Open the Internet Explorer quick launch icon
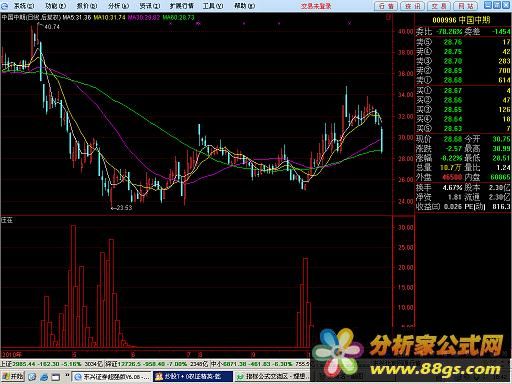 click(44, 377)
